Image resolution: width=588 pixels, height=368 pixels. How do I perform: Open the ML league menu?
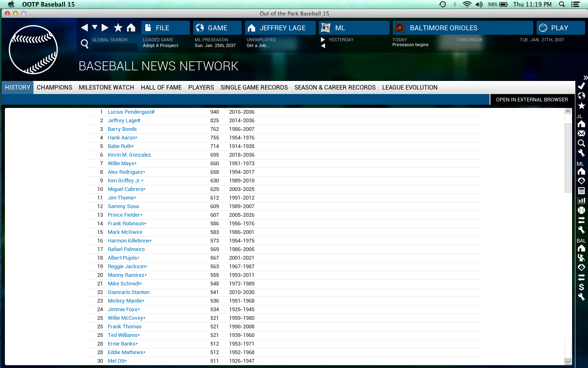pos(354,28)
